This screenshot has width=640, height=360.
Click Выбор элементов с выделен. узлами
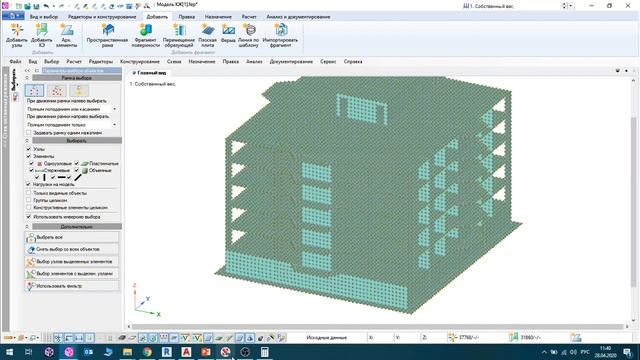[x=72, y=273]
